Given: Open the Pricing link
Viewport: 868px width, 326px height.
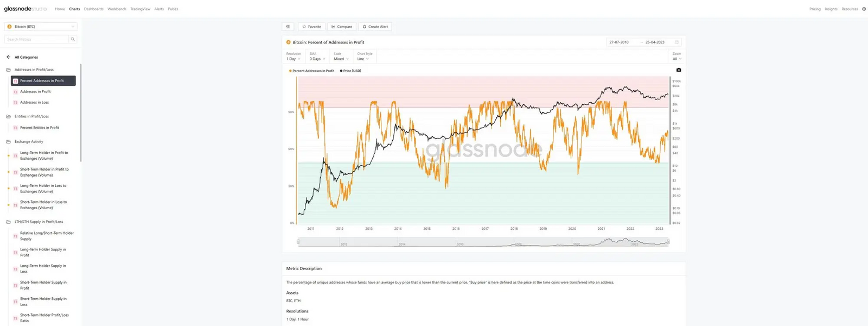Looking at the screenshot, I should pos(815,9).
